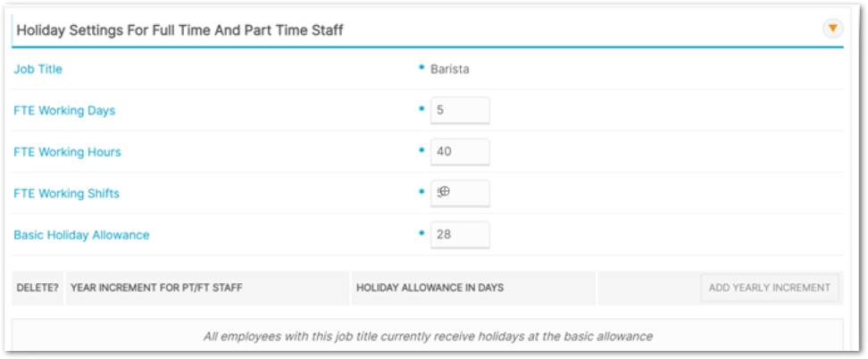Click the Barista job title value

click(450, 69)
